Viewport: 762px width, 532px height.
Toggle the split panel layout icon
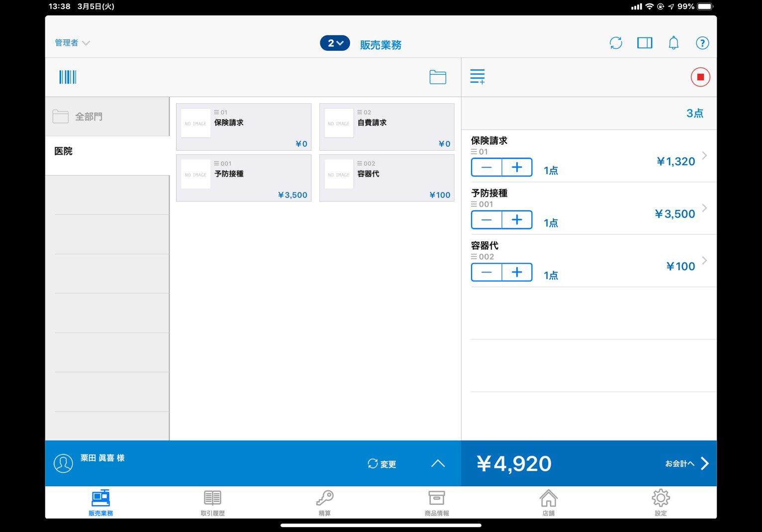(x=645, y=43)
